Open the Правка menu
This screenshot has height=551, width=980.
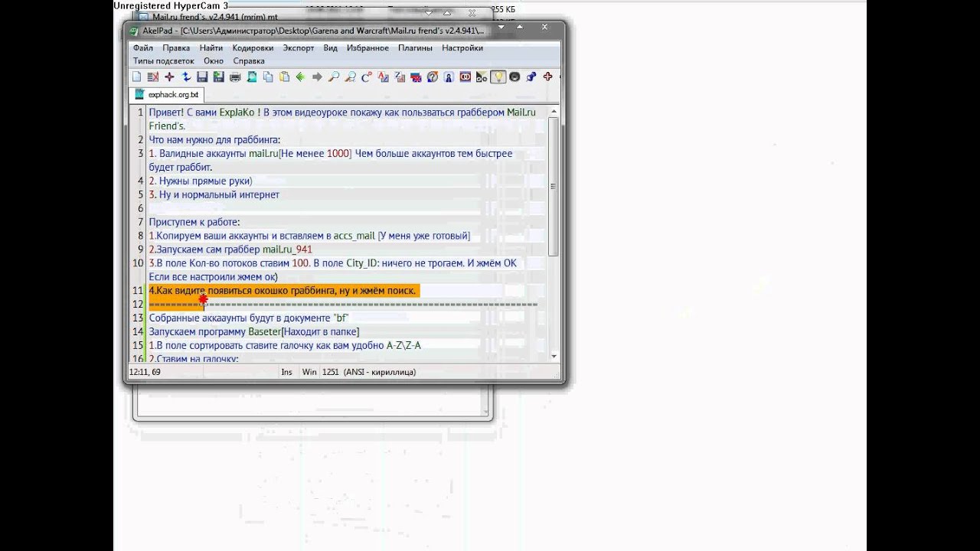(176, 47)
